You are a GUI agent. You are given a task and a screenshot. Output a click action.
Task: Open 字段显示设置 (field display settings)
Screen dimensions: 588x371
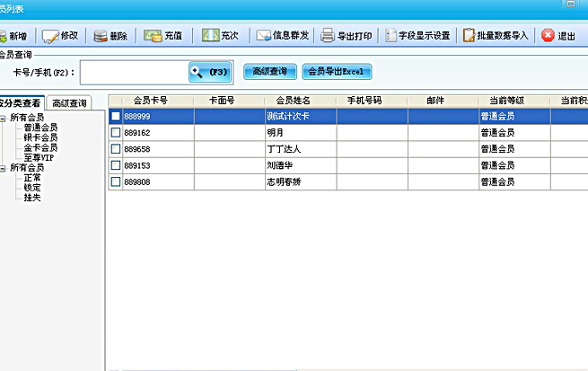tap(391, 36)
